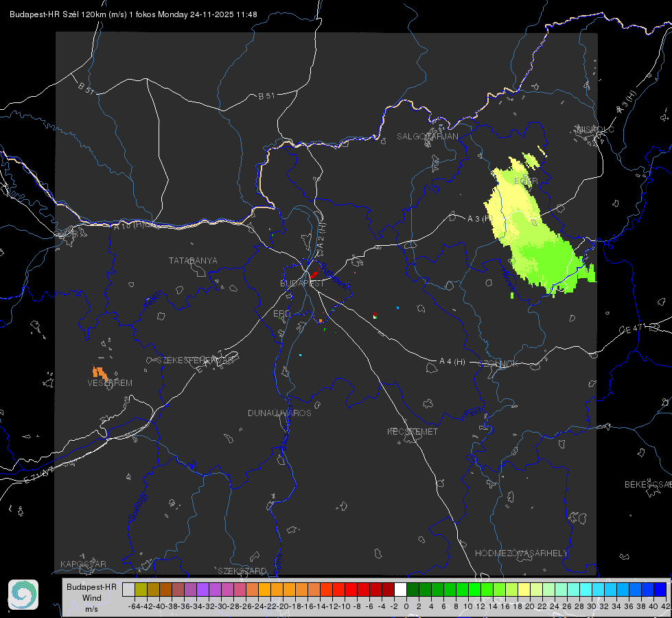Click the EGER label inside the echo

pos(526,181)
